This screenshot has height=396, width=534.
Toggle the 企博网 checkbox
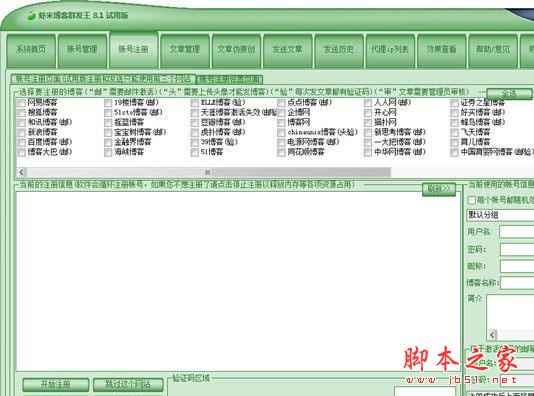click(x=281, y=113)
